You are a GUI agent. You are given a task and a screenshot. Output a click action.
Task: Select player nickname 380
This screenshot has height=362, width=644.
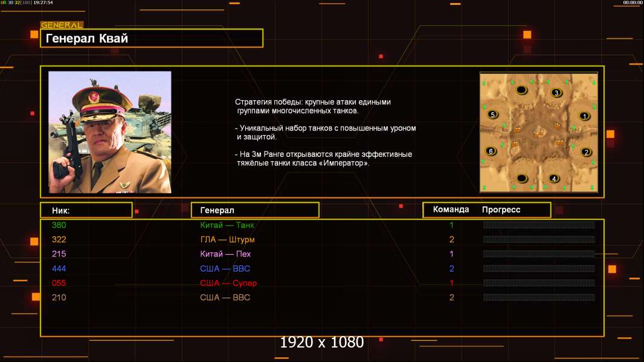59,225
